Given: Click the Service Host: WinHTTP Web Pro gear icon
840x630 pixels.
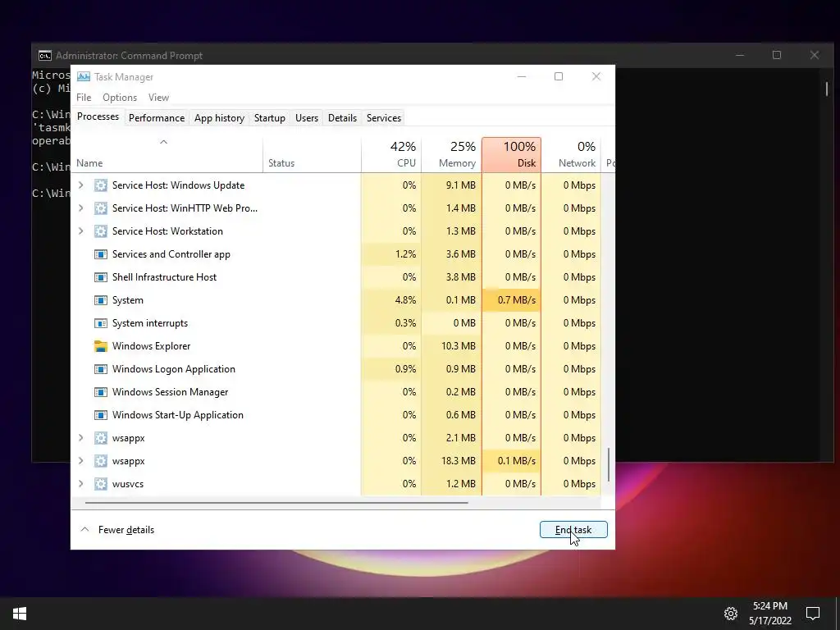Looking at the screenshot, I should tap(101, 208).
